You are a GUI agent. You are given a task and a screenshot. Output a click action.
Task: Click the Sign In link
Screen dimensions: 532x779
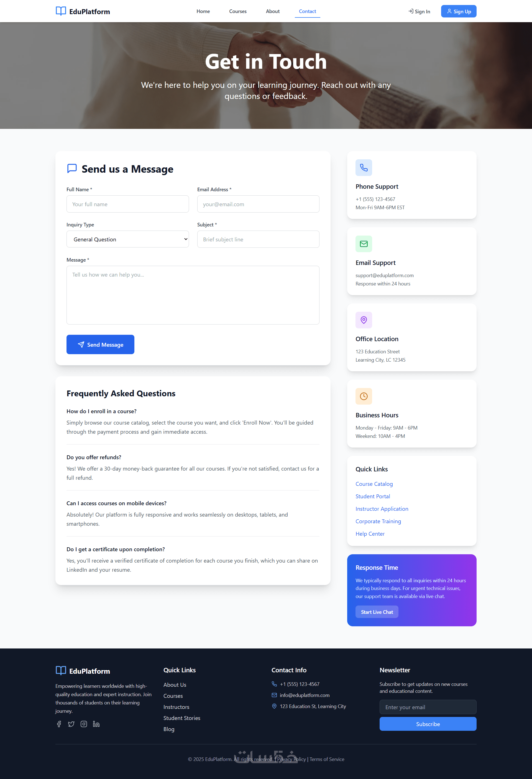coord(419,11)
